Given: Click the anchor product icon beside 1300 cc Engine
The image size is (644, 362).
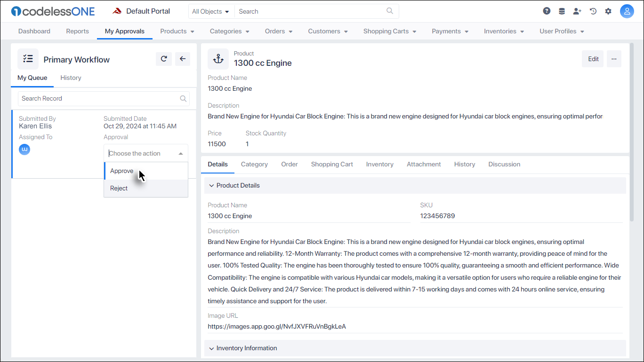Looking at the screenshot, I should pos(218,59).
